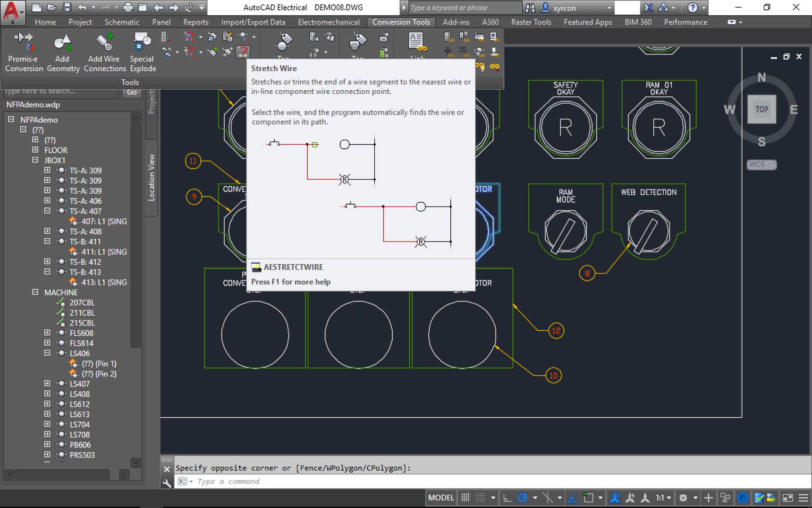This screenshot has height=508, width=812.
Task: Open the Help question mark
Action: 693,8
